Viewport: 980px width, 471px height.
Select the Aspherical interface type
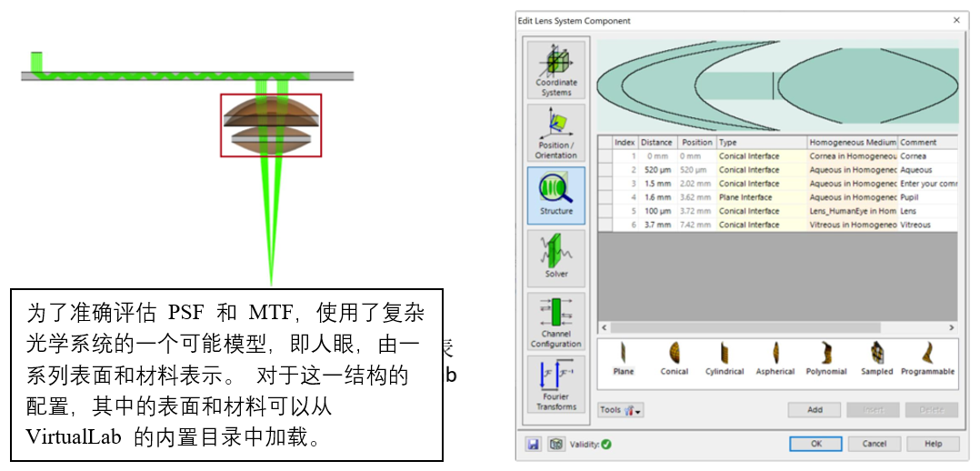pyautogui.click(x=775, y=359)
